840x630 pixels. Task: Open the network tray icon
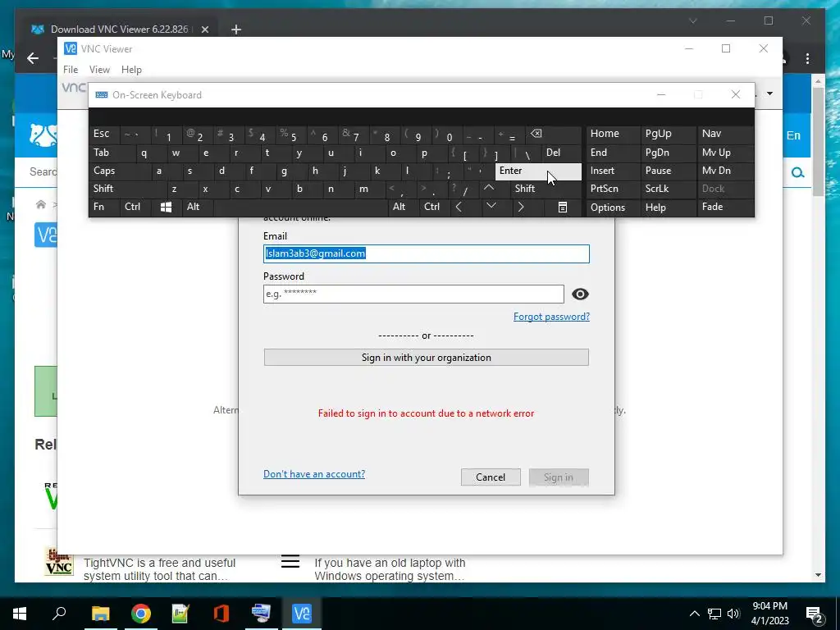[x=714, y=614]
